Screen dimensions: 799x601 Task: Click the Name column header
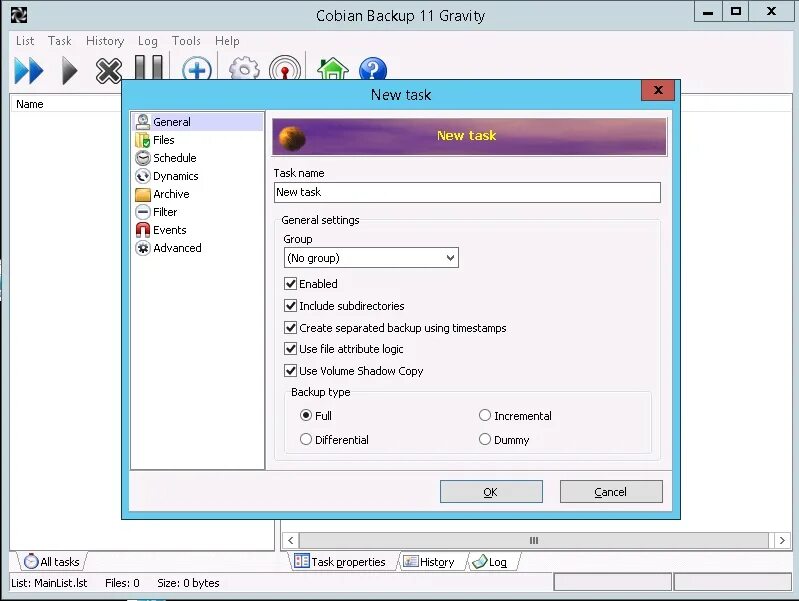pyautogui.click(x=66, y=104)
